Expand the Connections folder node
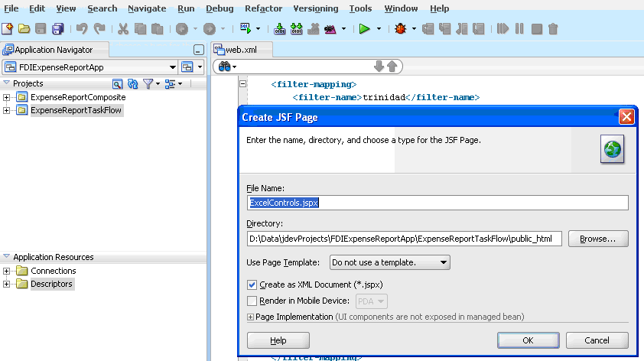This screenshot has height=361, width=644. (7, 271)
